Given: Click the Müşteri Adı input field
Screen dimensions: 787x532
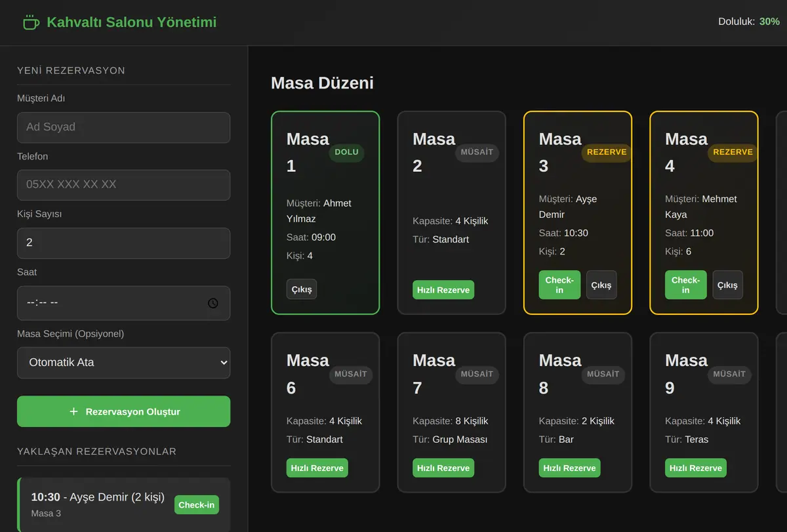Looking at the screenshot, I should coord(123,127).
